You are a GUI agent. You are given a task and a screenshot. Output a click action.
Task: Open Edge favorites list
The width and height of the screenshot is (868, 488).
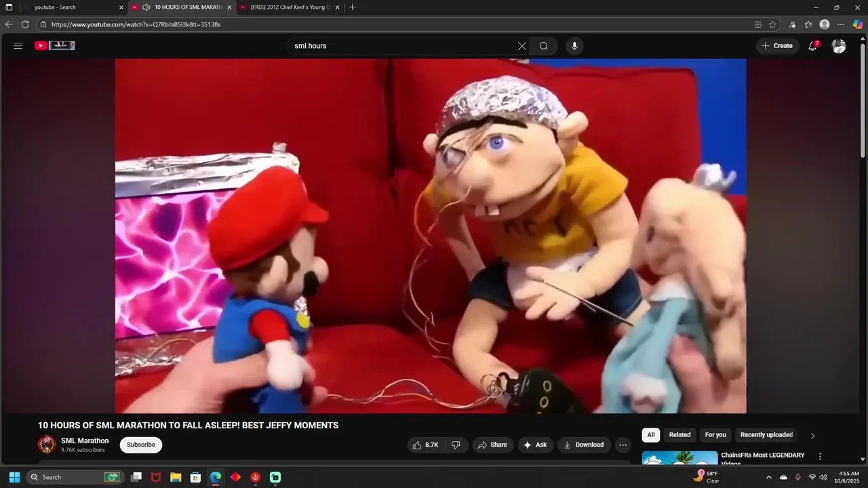(808, 24)
